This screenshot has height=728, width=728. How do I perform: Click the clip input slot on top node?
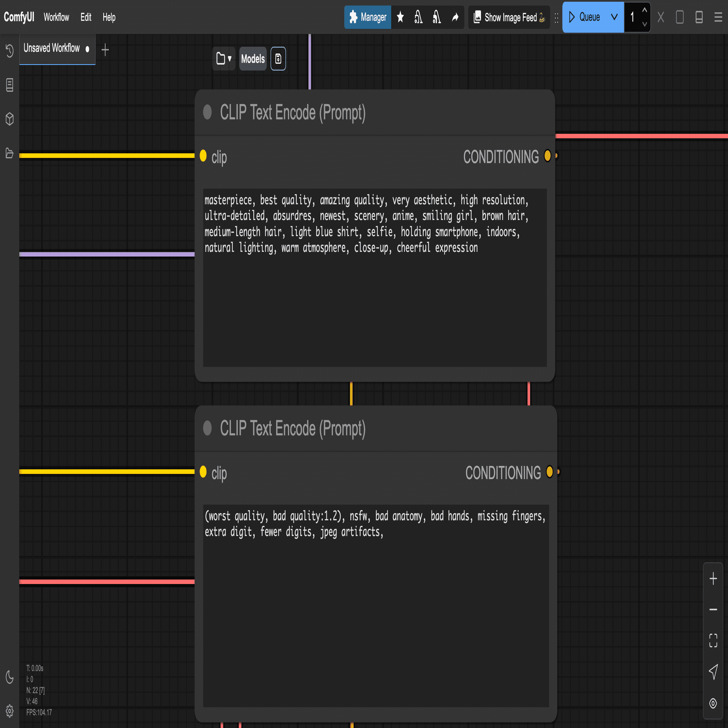tap(203, 156)
